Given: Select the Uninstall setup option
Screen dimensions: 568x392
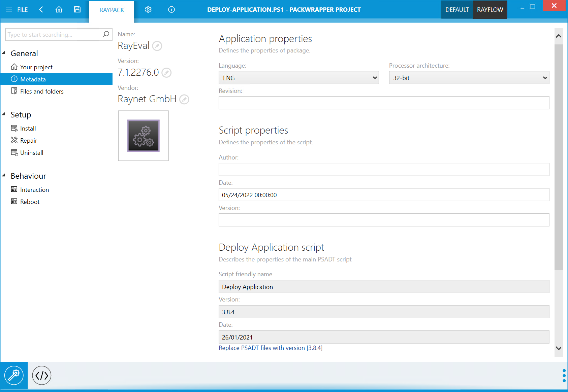Looking at the screenshot, I should [x=31, y=152].
